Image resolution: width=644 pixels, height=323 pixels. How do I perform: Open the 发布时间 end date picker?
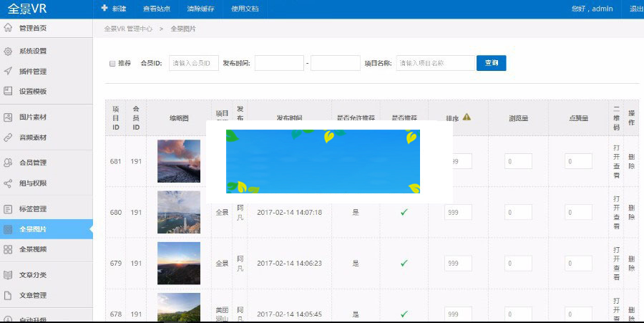336,63
